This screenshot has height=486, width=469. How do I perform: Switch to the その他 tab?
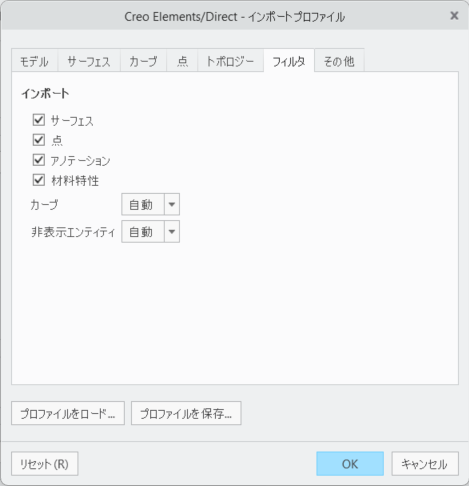click(339, 61)
